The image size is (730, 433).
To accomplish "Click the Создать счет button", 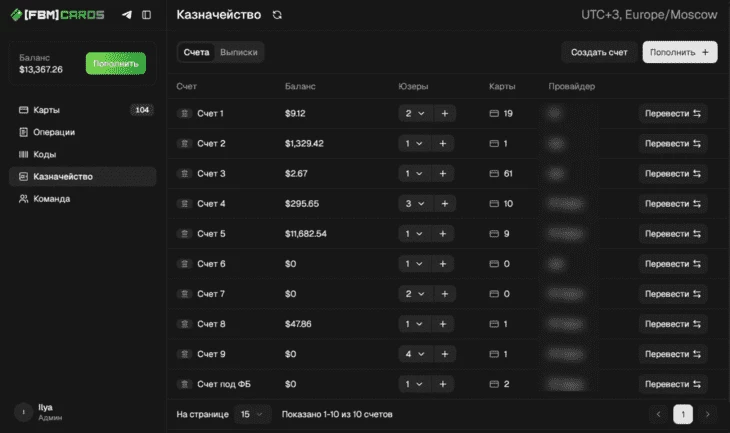I will pyautogui.click(x=599, y=52).
